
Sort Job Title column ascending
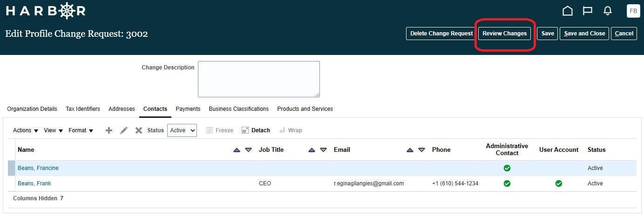[x=312, y=150]
